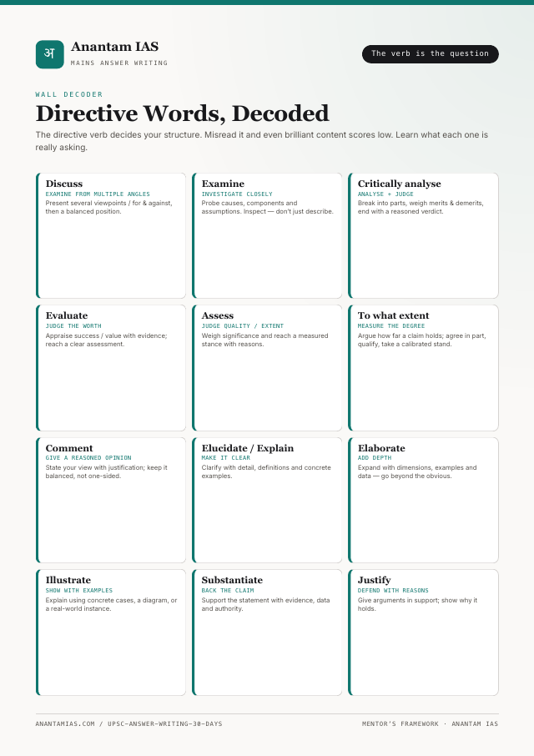Click 'BACK THE CLAIM' subtitle
The image size is (534, 756).
tap(228, 591)
